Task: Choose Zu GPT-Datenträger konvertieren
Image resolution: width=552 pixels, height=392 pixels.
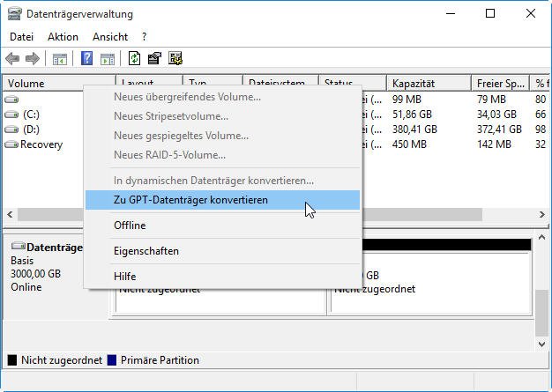Action: pos(222,200)
